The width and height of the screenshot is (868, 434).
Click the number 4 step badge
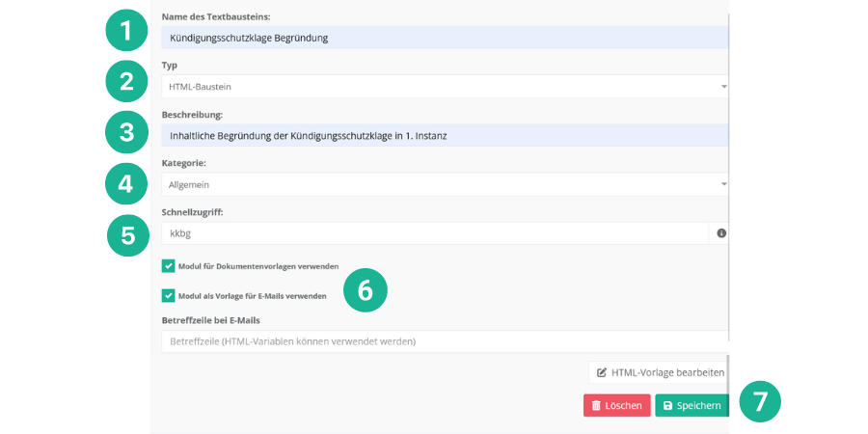126,183
